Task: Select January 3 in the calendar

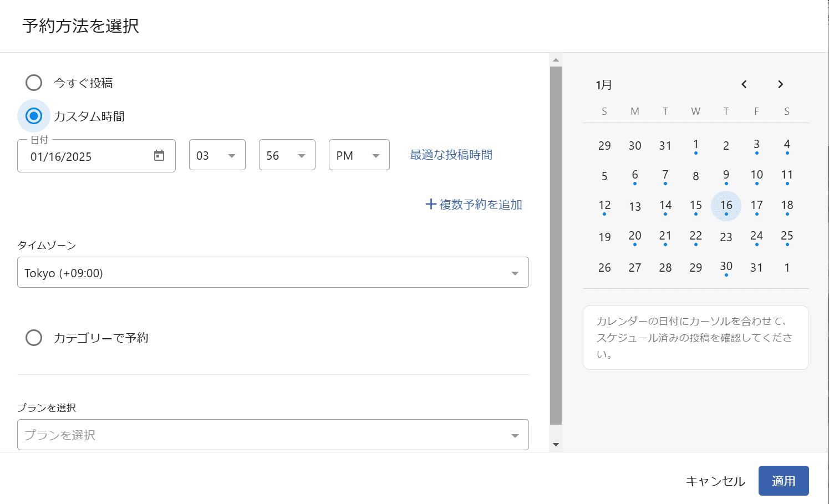Action: coord(757,145)
